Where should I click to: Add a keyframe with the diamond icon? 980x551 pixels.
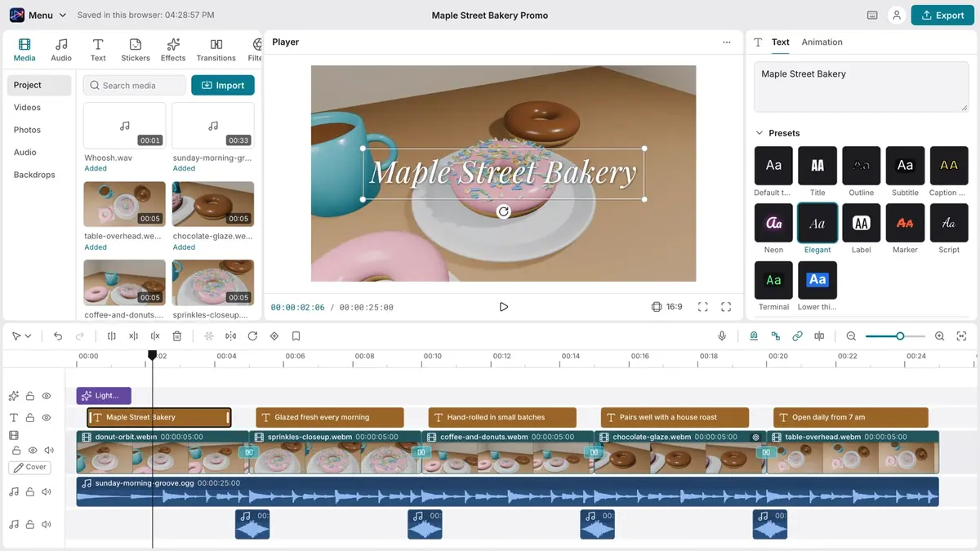pos(274,335)
